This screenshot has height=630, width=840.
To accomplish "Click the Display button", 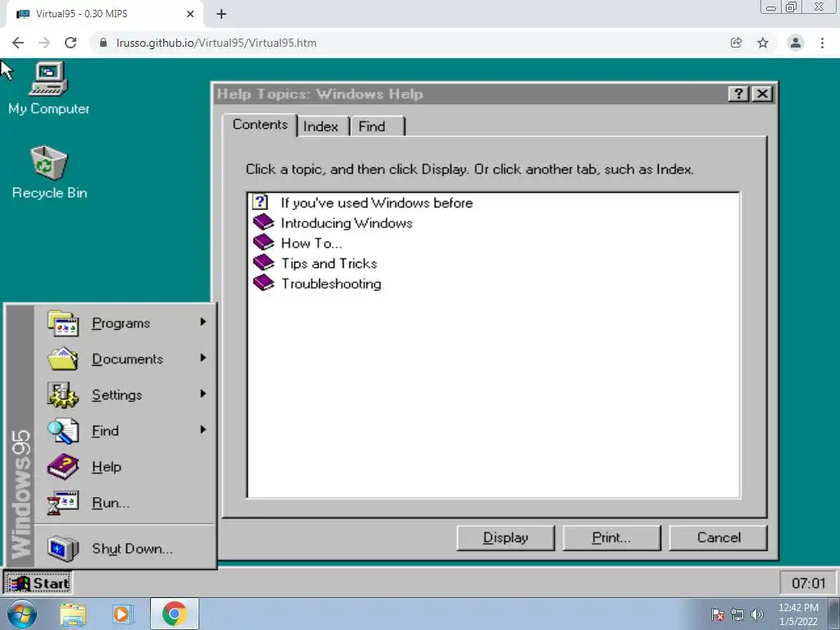I will tap(505, 537).
